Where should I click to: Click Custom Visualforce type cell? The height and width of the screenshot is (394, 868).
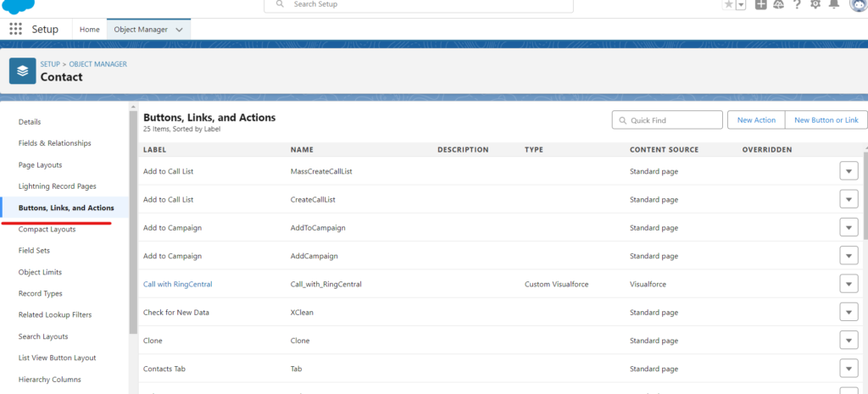pos(556,284)
